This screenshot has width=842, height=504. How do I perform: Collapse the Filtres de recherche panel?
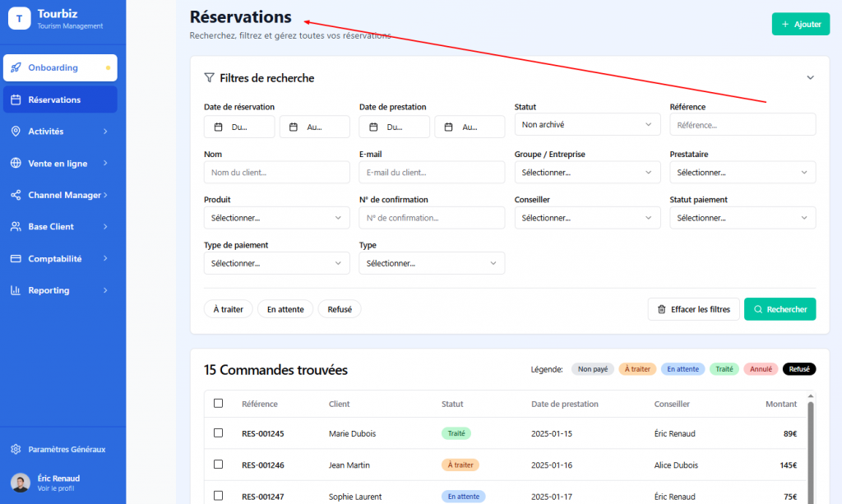[810, 77]
